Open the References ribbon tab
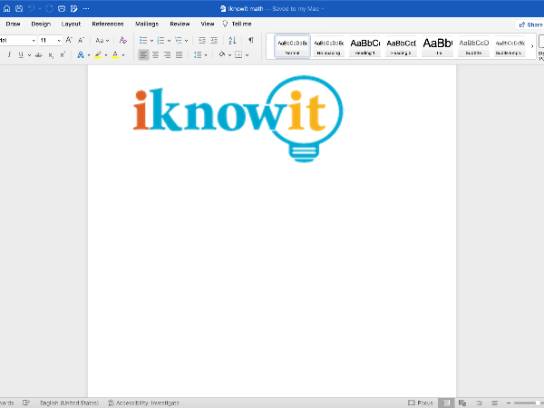The width and height of the screenshot is (544, 408). 108,24
